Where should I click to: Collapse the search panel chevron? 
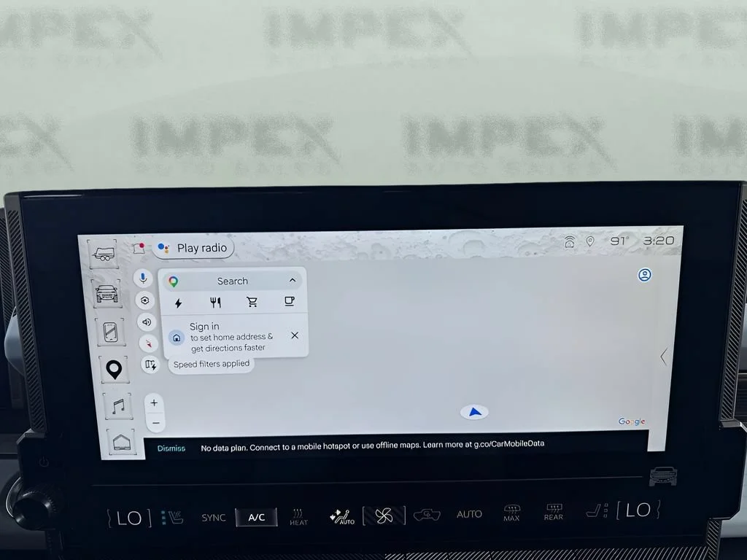pyautogui.click(x=293, y=280)
